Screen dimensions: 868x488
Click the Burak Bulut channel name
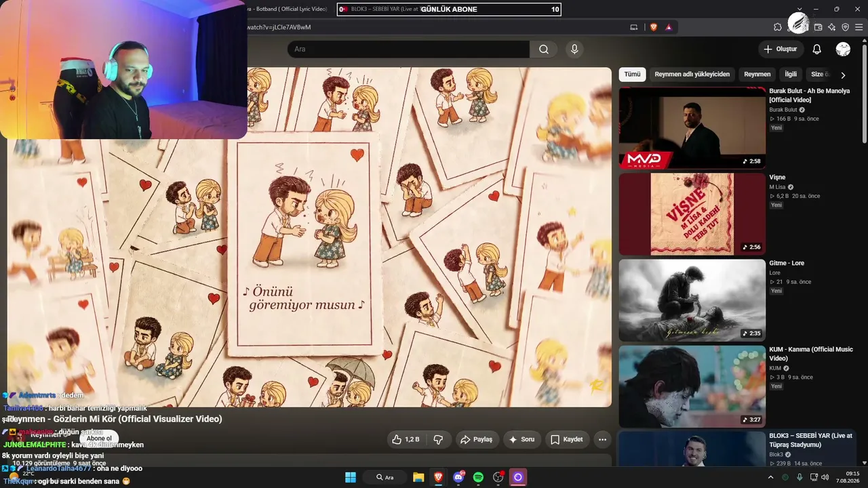(783, 110)
